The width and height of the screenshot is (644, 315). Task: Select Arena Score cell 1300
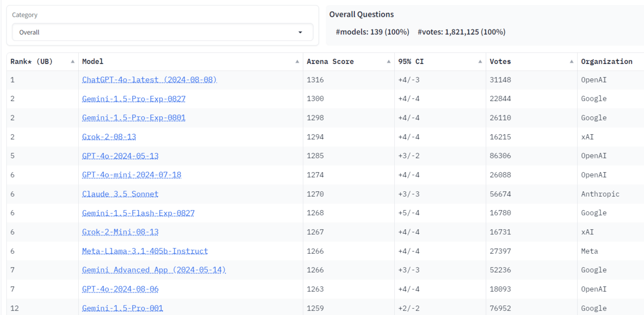coord(348,99)
